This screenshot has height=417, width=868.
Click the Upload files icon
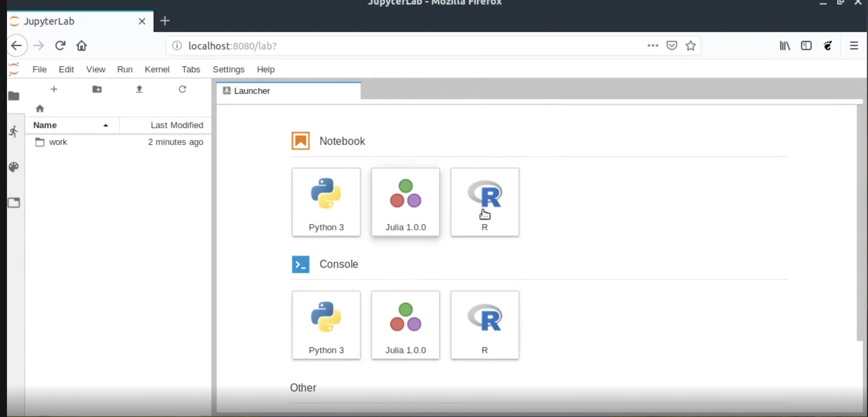(x=139, y=89)
